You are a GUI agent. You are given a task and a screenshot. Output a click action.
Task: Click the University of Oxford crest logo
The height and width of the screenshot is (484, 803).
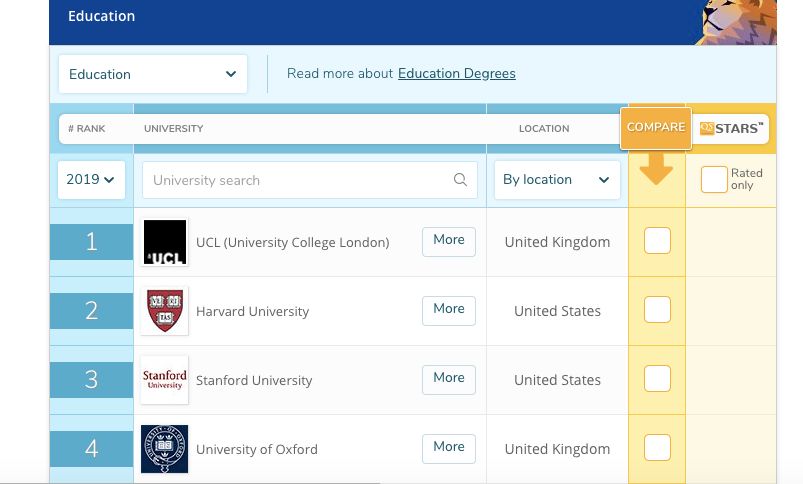[164, 449]
